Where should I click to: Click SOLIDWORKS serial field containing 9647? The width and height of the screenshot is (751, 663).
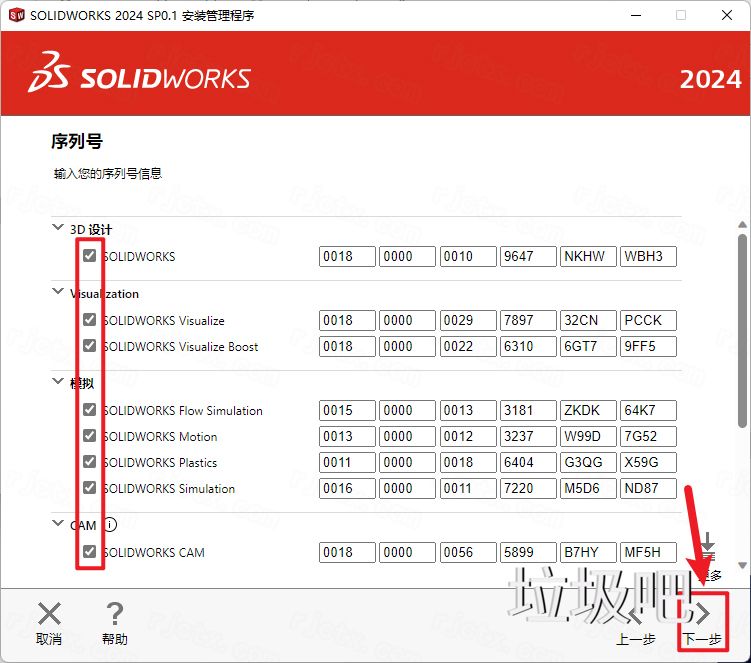(x=528, y=256)
